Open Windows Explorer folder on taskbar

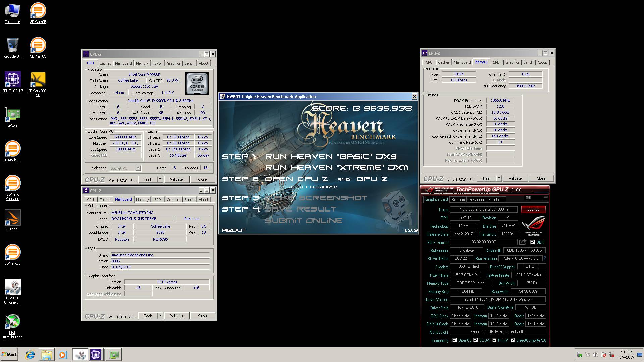(x=47, y=355)
